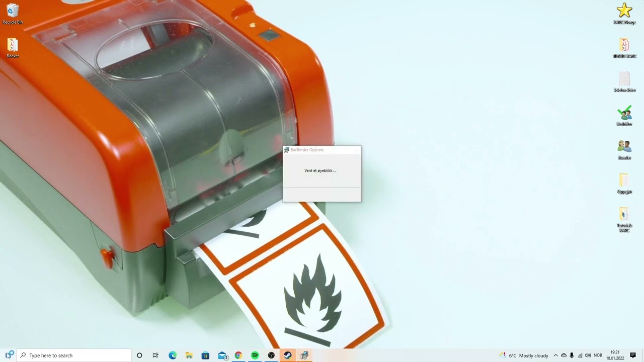Viewport: 644px width, 362px height.
Task: Open the Recycle Bin desktop icon
Action: point(13,14)
